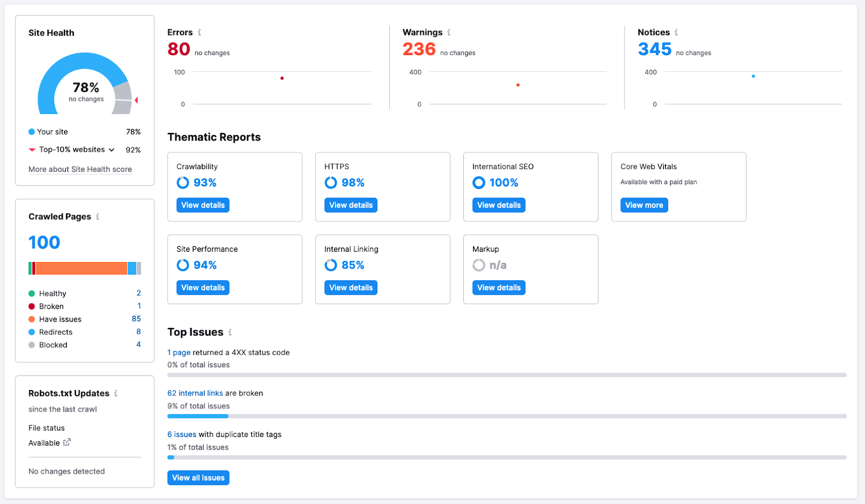865x504 pixels.
Task: Click the info icon beside Notices
Action: [676, 32]
